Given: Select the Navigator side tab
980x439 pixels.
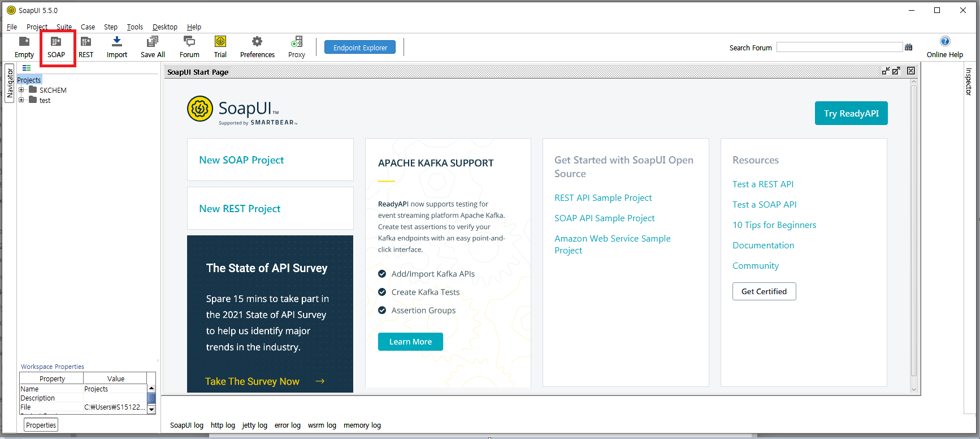Looking at the screenshot, I should 10,83.
